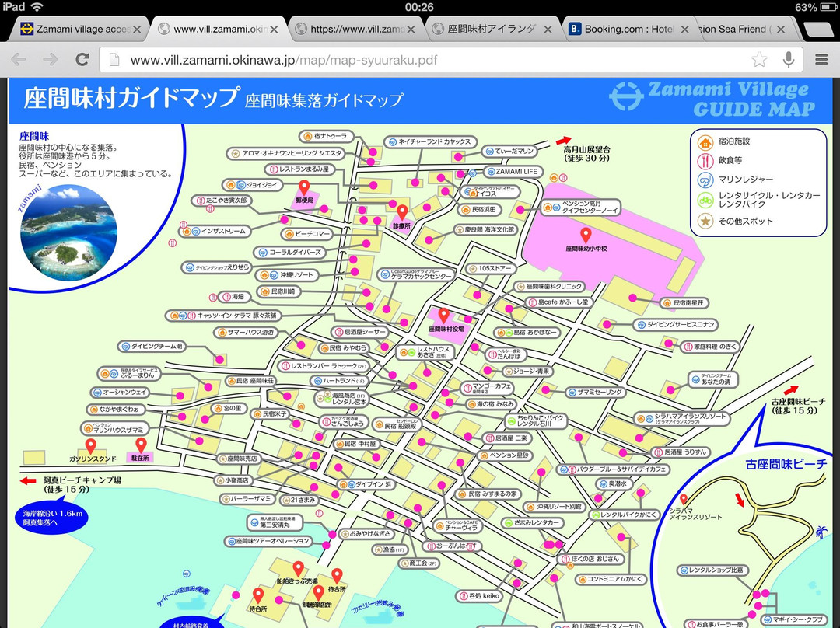Image resolution: width=840 pixels, height=628 pixels.
Task: Click the 飲食等 dining icon in legend
Action: coord(705,162)
